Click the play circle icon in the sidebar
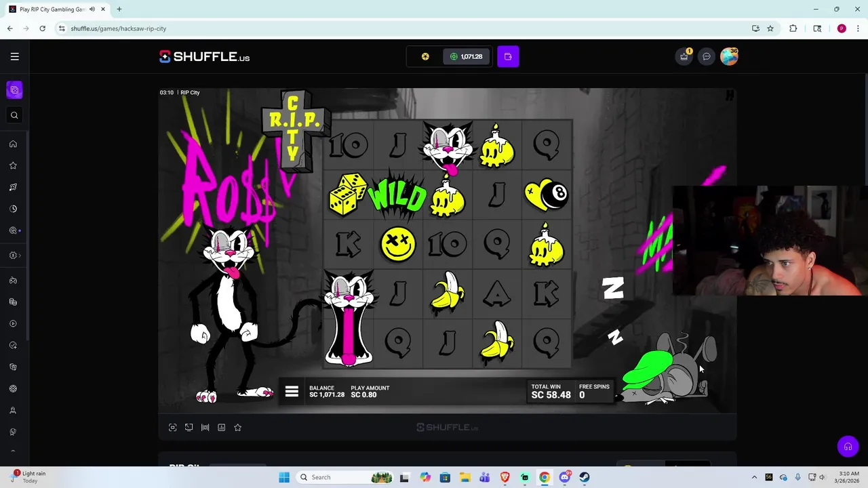Screen dimensions: 868x488 click(13, 324)
